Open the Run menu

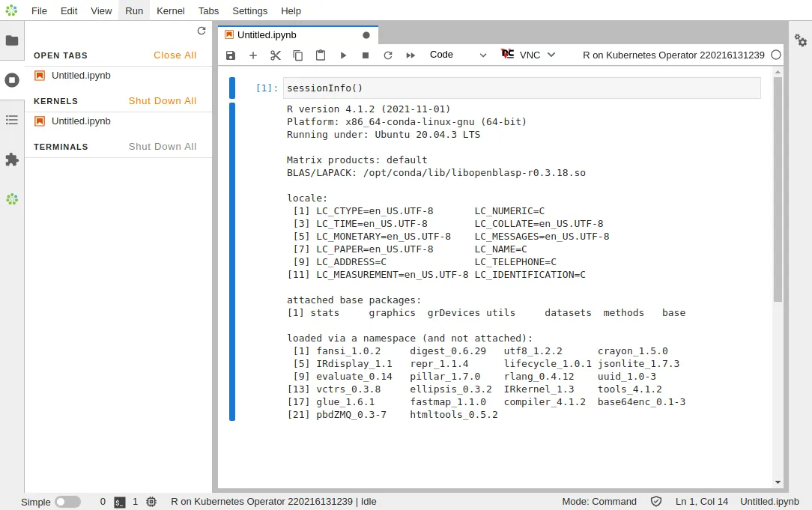tap(134, 11)
